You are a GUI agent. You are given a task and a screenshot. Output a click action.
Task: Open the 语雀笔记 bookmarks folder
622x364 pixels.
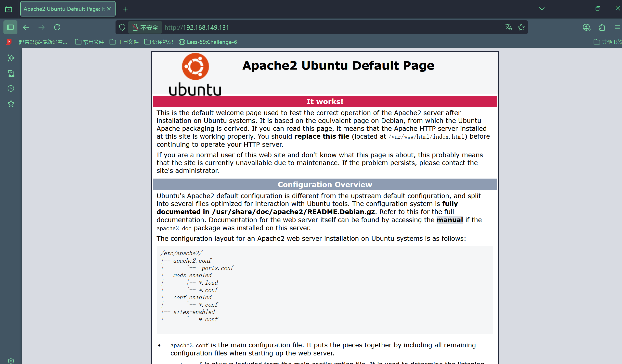[158, 42]
